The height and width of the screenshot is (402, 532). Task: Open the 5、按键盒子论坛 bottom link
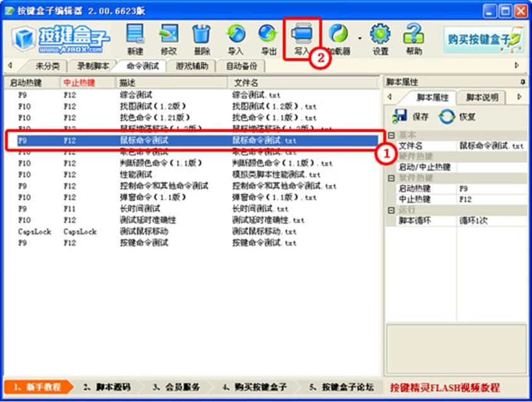341,387
